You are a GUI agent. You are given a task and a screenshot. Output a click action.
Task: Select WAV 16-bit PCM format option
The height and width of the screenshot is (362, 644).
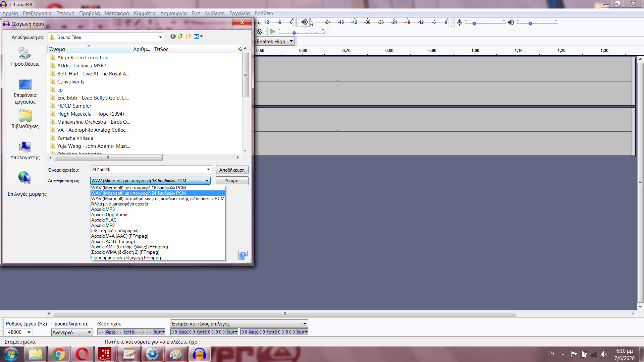coord(158,188)
